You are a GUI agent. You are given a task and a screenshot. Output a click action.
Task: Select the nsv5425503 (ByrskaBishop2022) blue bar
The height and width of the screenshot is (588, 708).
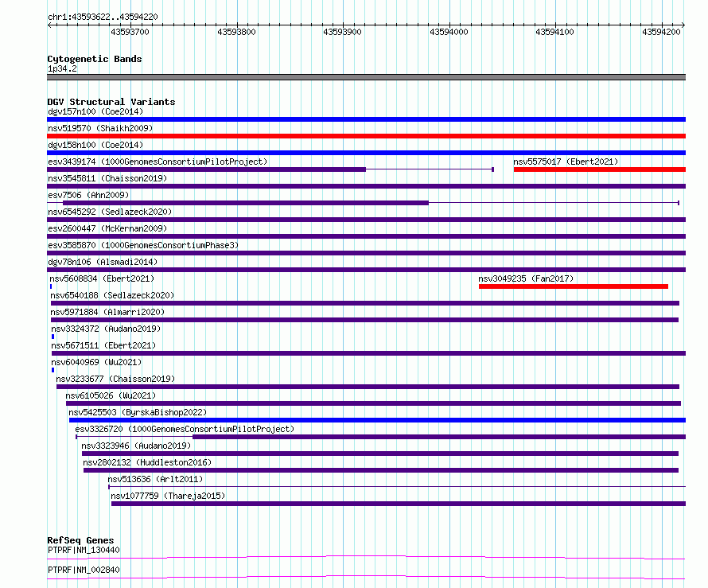[378, 420]
